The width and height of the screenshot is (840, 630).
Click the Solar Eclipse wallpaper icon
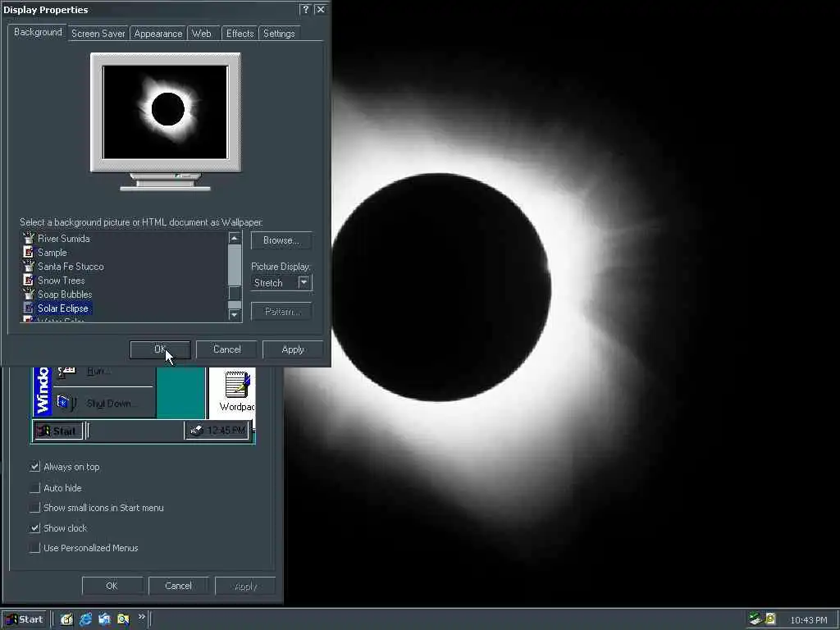29,308
